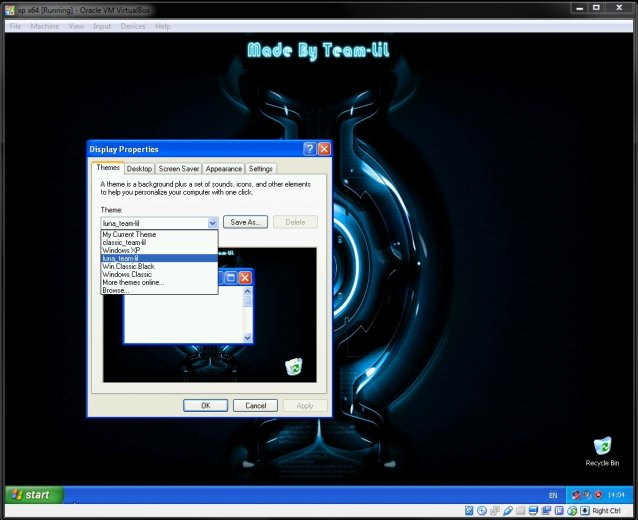The image size is (638, 520).
Task: Click the network connection tray icon
Action: pos(576,495)
